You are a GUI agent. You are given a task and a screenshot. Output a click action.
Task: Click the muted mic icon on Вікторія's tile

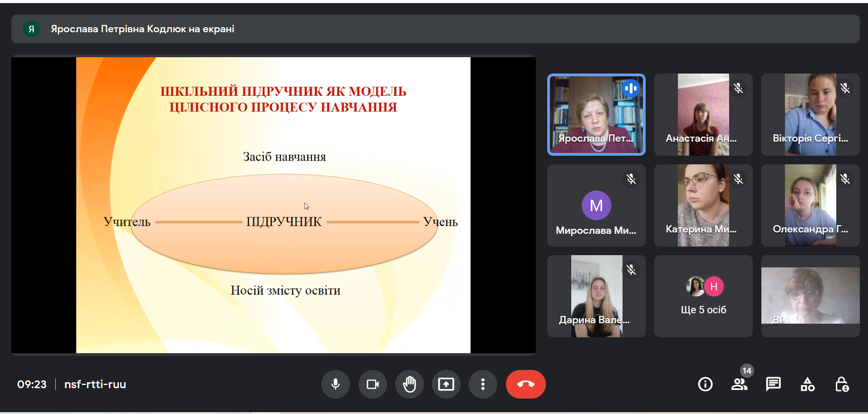845,88
